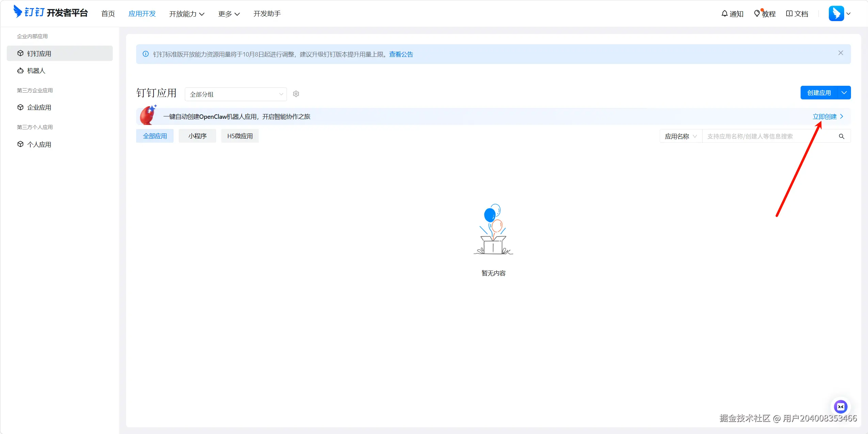The height and width of the screenshot is (434, 868).
Task: Open the documentation book icon
Action: click(789, 14)
